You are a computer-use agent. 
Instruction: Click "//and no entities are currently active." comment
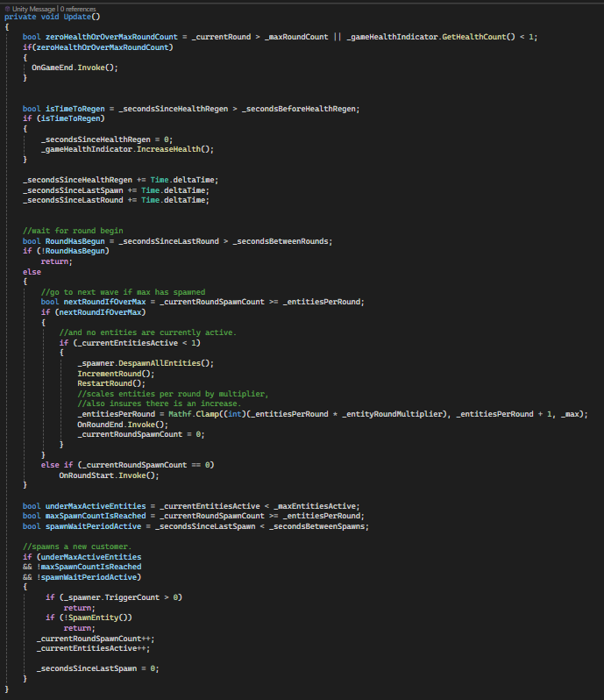tap(148, 332)
